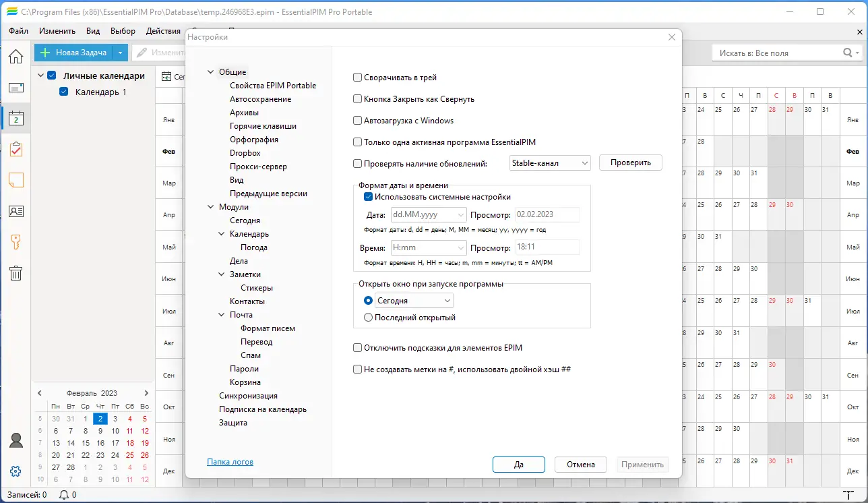
Task: Uncheck the Личные календари group checkbox
Action: [x=51, y=76]
